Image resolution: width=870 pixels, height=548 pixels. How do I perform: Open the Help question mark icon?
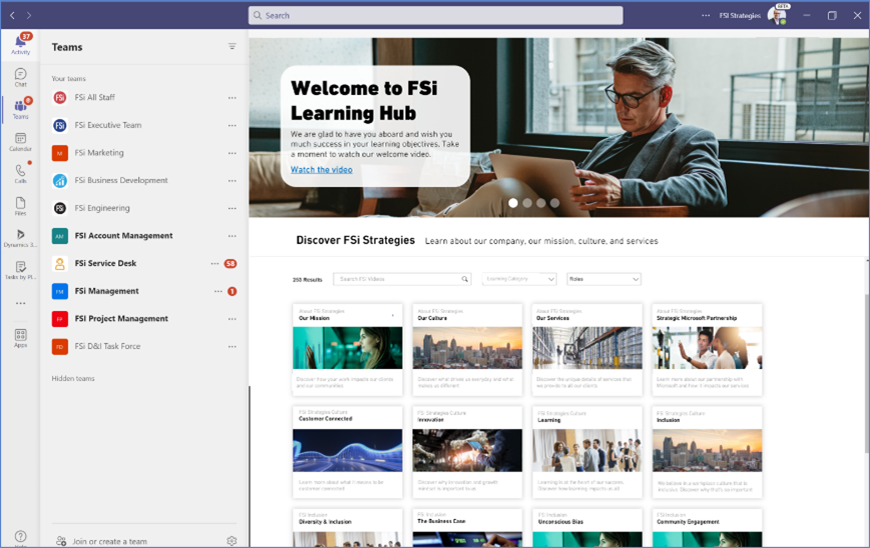[21, 536]
